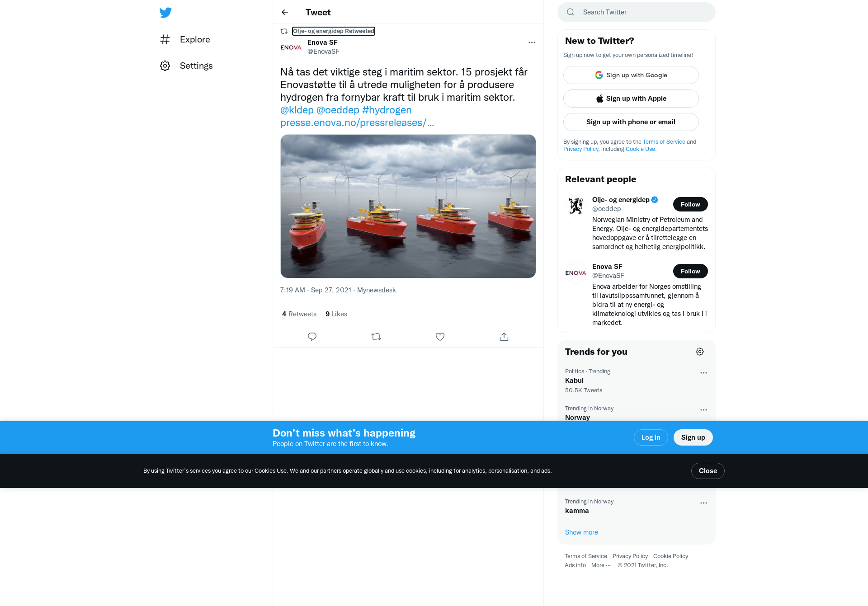Open the tweet's three-dot more menu

[532, 42]
